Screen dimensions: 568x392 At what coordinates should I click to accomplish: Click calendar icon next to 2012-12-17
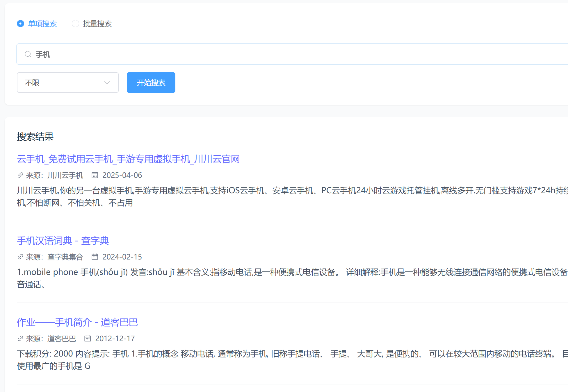click(x=88, y=339)
